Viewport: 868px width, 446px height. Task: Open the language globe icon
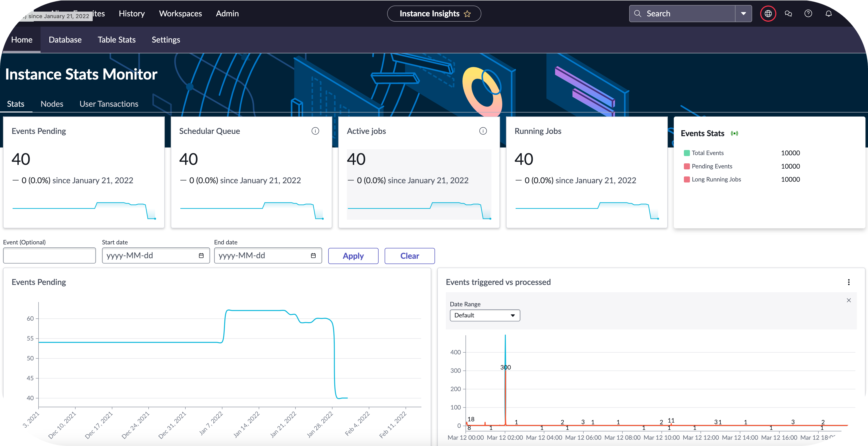tap(768, 13)
